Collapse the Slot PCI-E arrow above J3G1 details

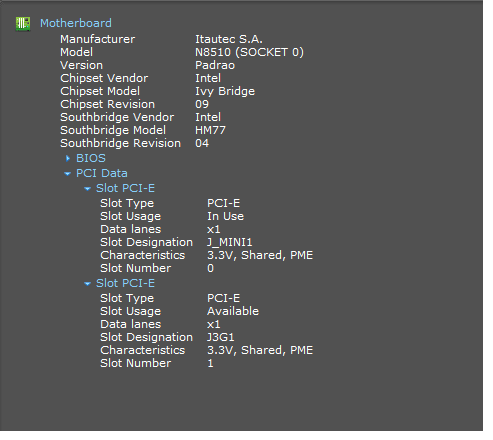pos(88,284)
